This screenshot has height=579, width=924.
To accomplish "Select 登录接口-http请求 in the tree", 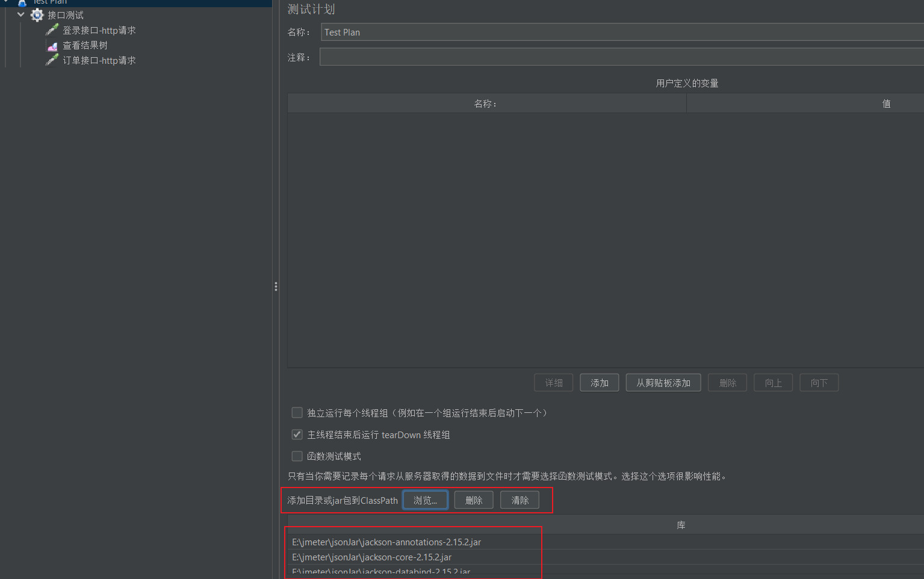I will tap(99, 30).
